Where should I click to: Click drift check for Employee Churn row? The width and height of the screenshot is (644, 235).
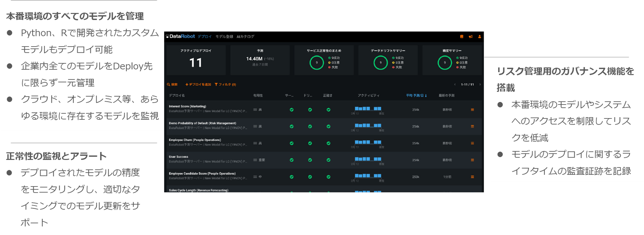click(310, 143)
